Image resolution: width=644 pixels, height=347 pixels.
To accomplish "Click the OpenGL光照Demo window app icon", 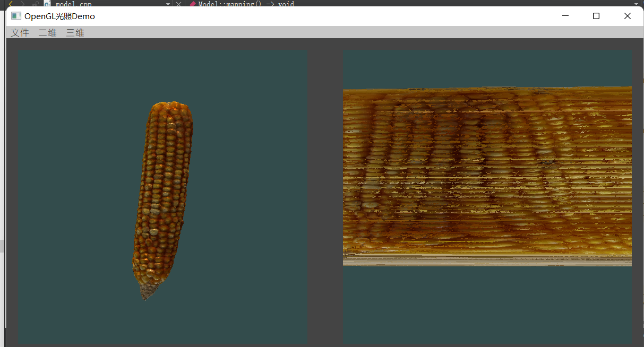I will tap(16, 16).
